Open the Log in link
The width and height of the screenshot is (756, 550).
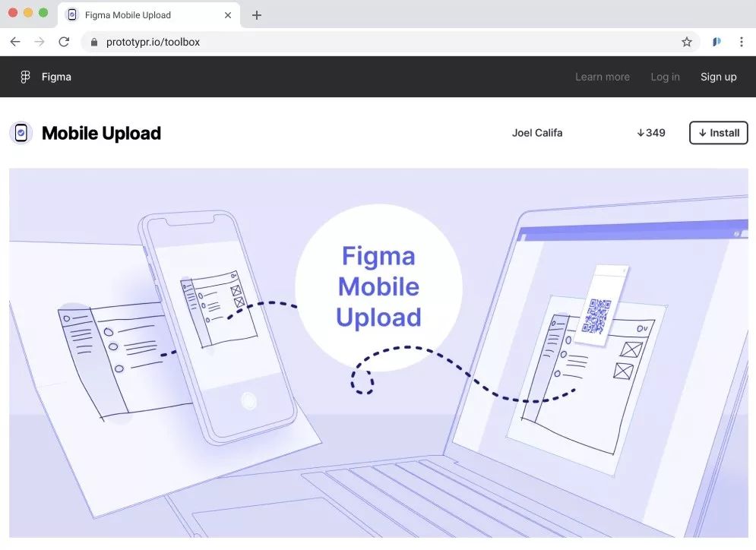pyautogui.click(x=665, y=77)
